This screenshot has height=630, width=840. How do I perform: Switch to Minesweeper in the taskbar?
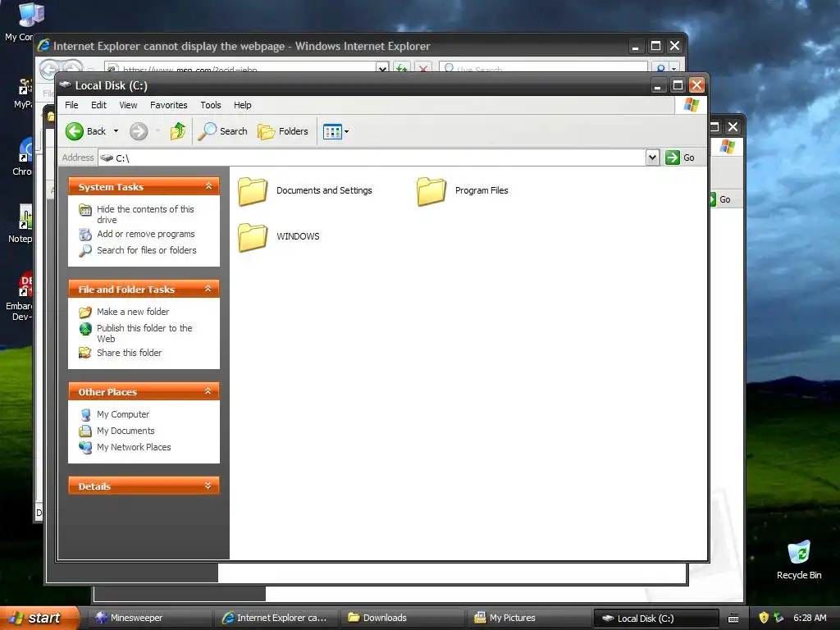[151, 618]
